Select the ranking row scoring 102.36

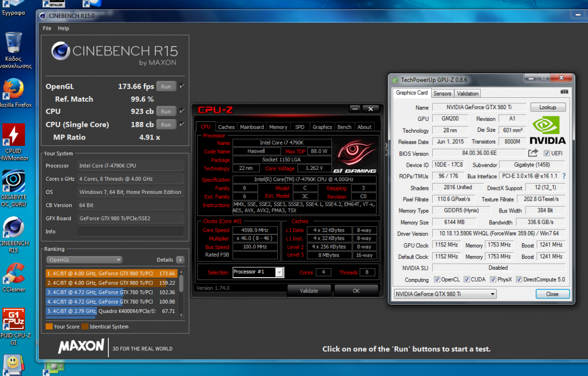112,292
